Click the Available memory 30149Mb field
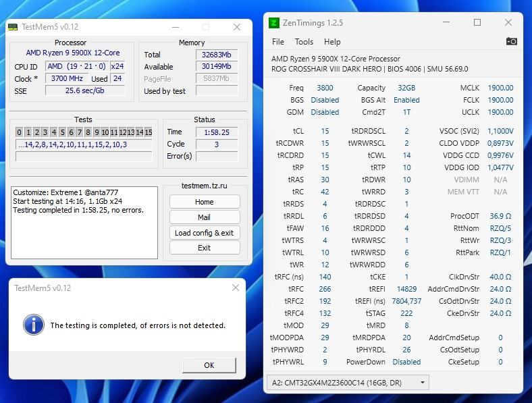Screen dimensions: 532x403 (x=217, y=66)
